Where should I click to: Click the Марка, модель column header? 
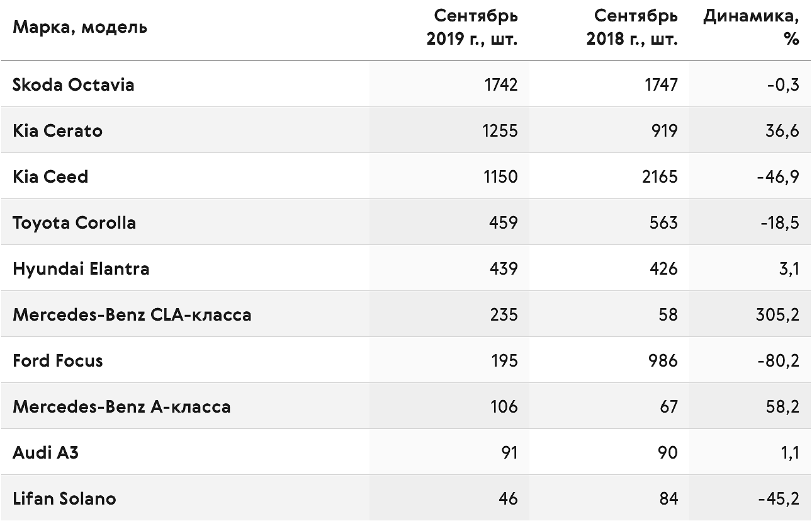click(x=80, y=28)
